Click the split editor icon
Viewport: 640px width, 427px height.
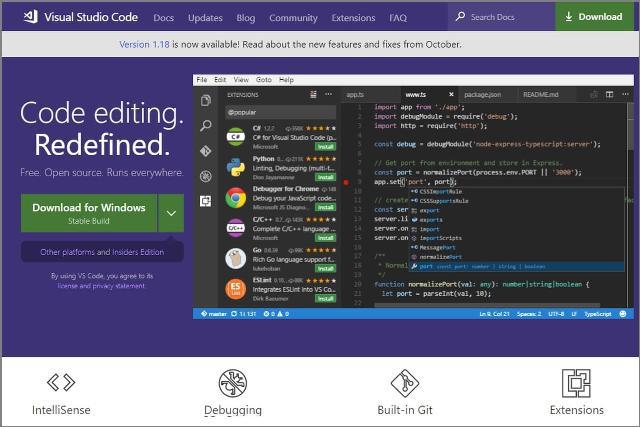609,95
